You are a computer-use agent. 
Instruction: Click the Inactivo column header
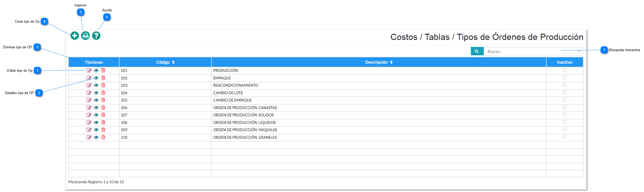[x=564, y=62]
